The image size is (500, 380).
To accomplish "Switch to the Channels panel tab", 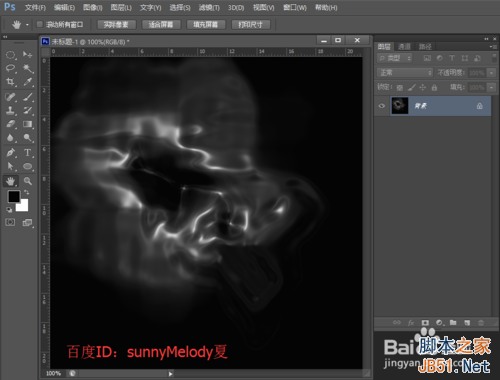I will (x=404, y=47).
